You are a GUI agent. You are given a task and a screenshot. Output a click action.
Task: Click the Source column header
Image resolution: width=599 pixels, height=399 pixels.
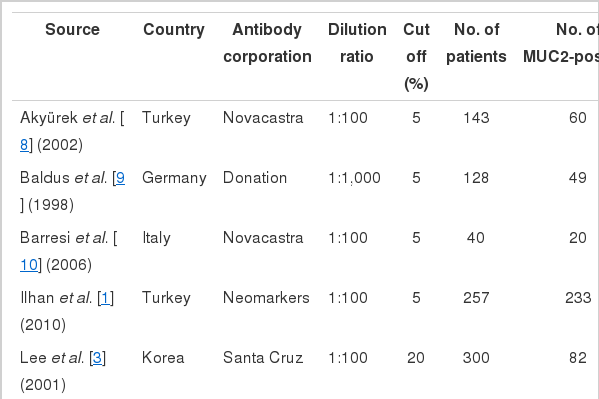click(72, 29)
